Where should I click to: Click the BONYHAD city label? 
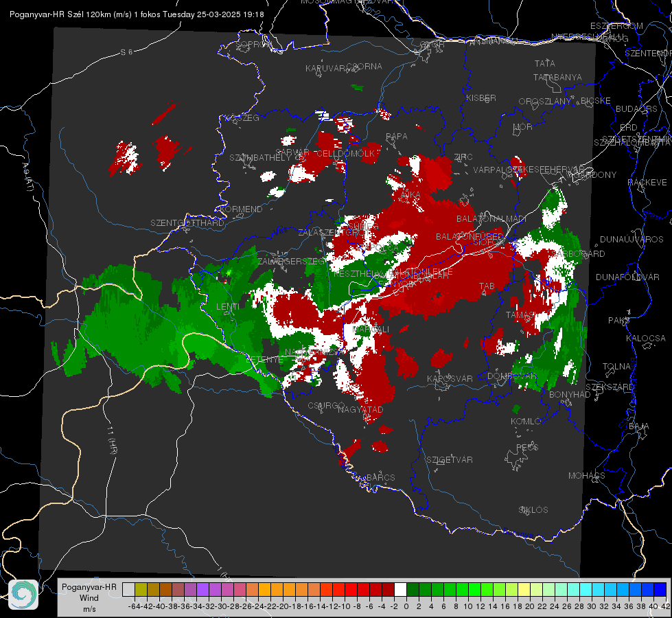click(570, 394)
